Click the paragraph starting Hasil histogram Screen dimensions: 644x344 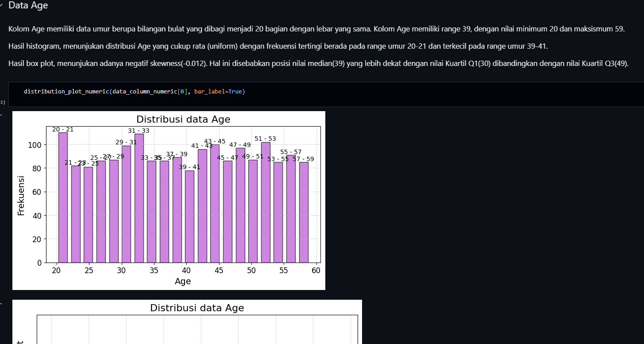click(278, 46)
